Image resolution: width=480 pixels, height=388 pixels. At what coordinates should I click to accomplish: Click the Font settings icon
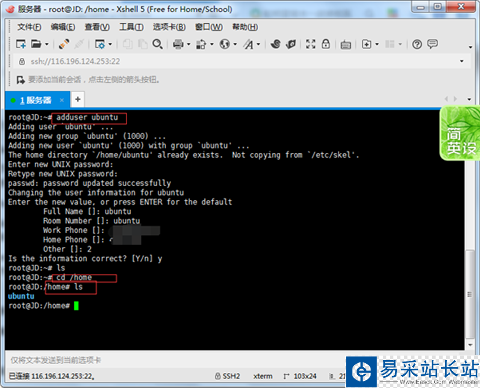click(x=248, y=44)
